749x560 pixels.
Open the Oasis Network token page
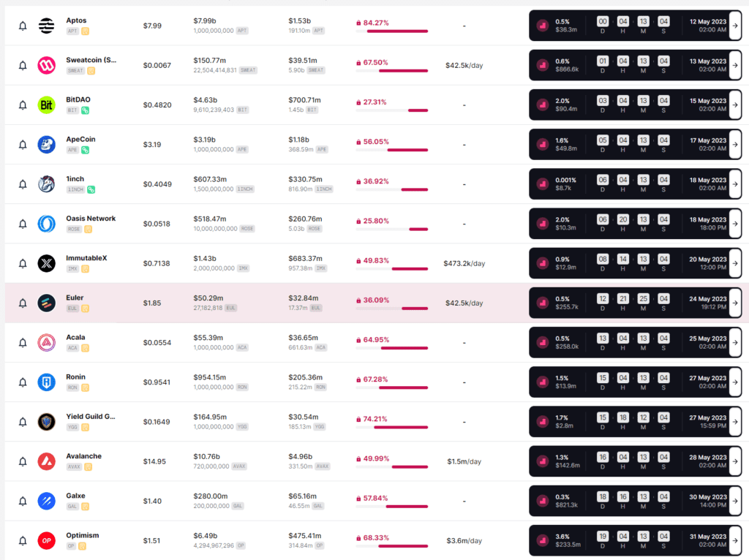pos(91,219)
